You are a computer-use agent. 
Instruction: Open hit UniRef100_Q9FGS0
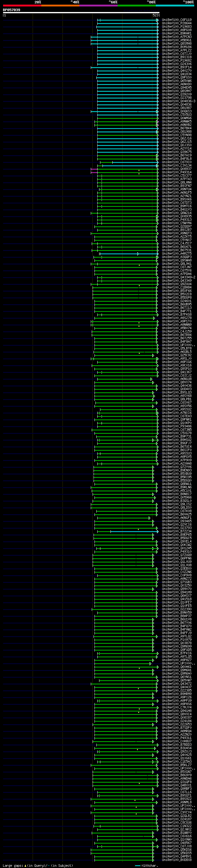pyautogui.click(x=176, y=78)
